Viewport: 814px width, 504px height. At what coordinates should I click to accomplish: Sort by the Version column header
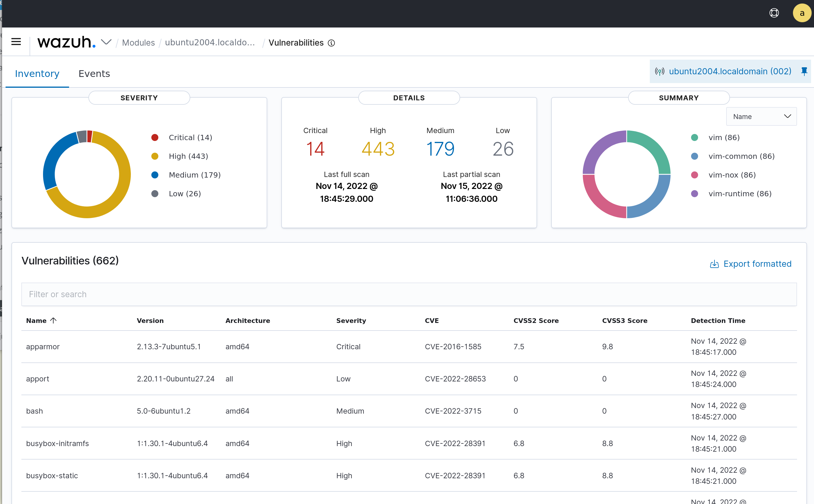pos(150,320)
